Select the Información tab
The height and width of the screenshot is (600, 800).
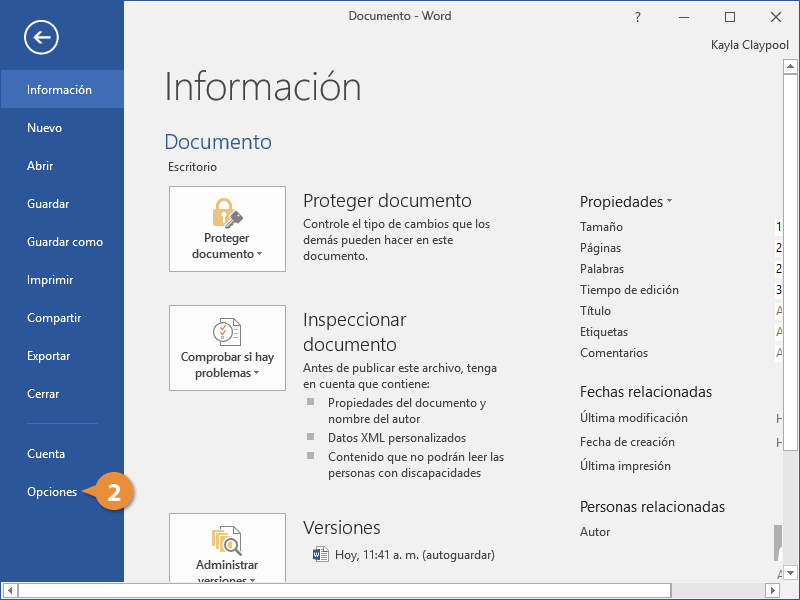click(60, 90)
